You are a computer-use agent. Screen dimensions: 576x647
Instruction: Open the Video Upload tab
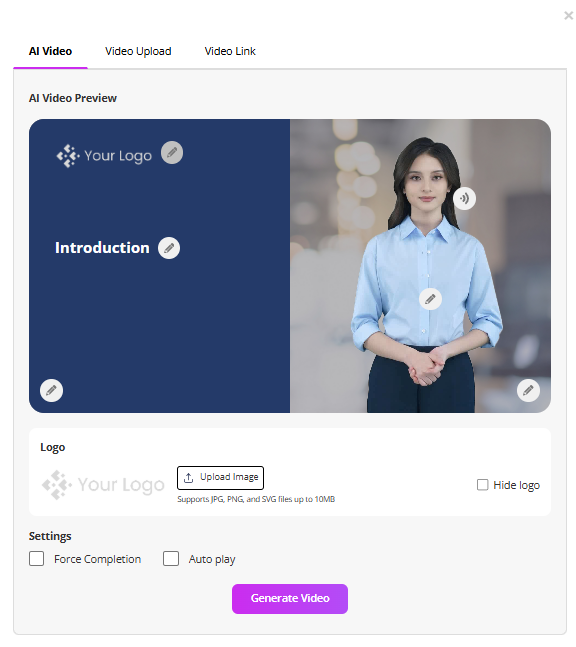(x=138, y=51)
